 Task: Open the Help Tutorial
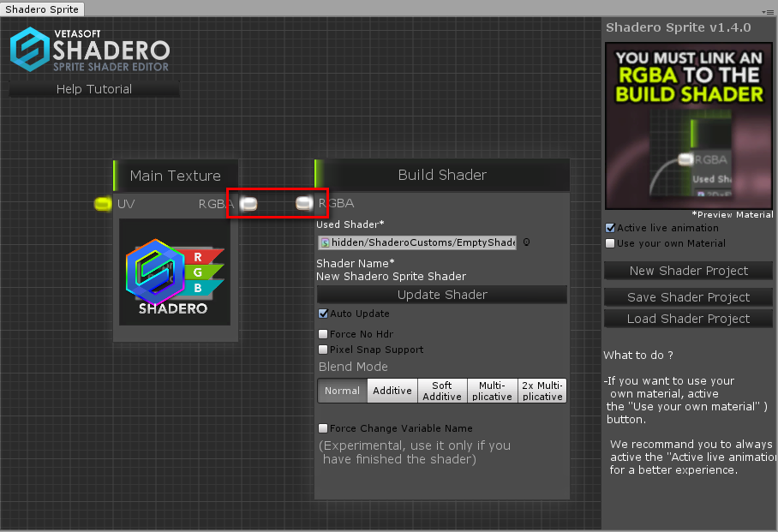click(94, 89)
